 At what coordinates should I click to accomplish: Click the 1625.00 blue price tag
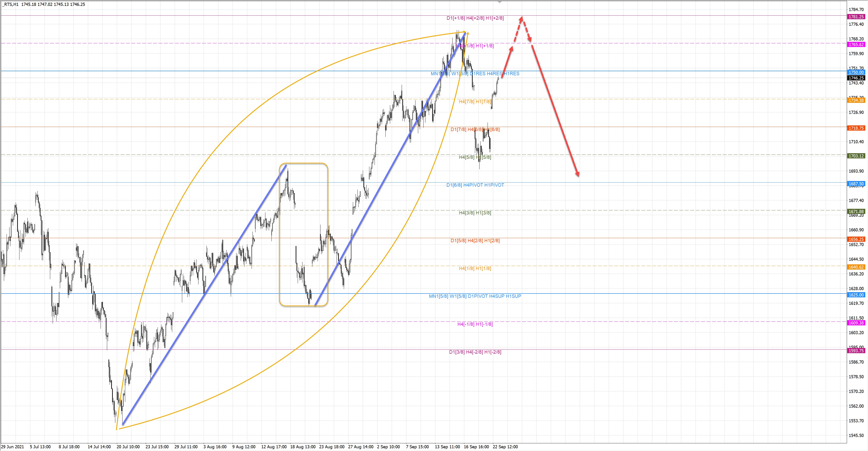tap(856, 295)
